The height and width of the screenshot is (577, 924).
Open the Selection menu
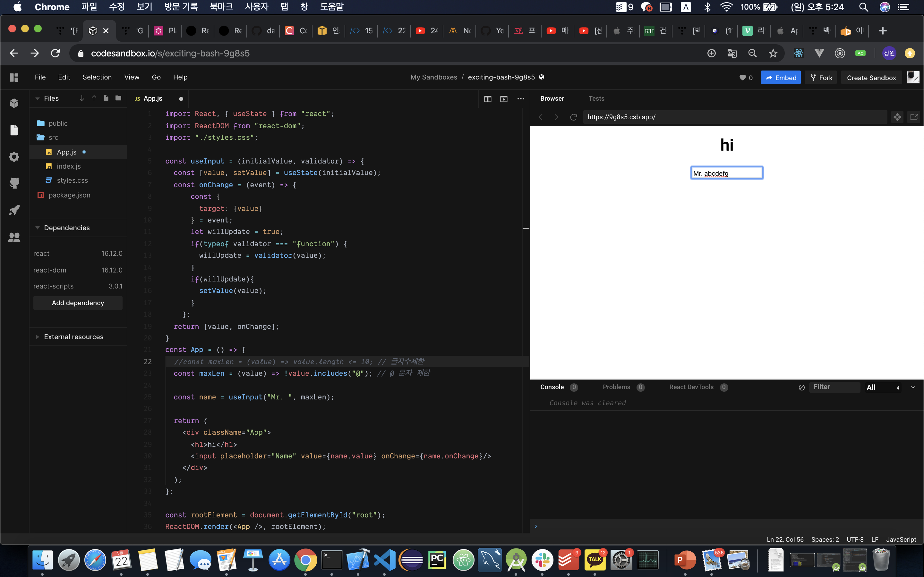pos(97,77)
